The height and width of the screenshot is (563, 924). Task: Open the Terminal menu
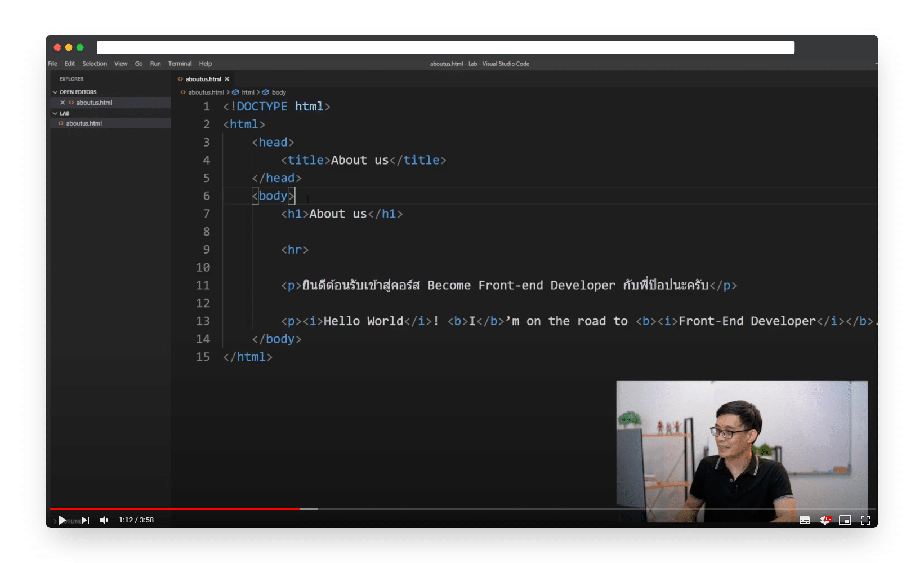coord(180,64)
